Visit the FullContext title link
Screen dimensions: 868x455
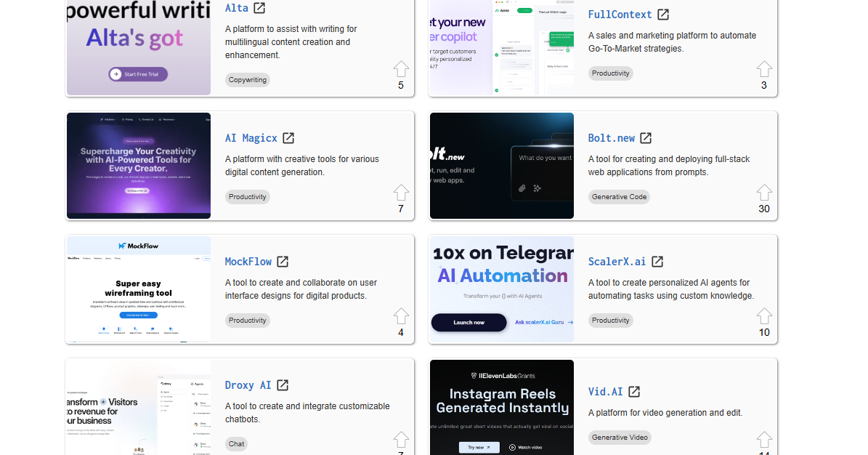[x=620, y=15]
